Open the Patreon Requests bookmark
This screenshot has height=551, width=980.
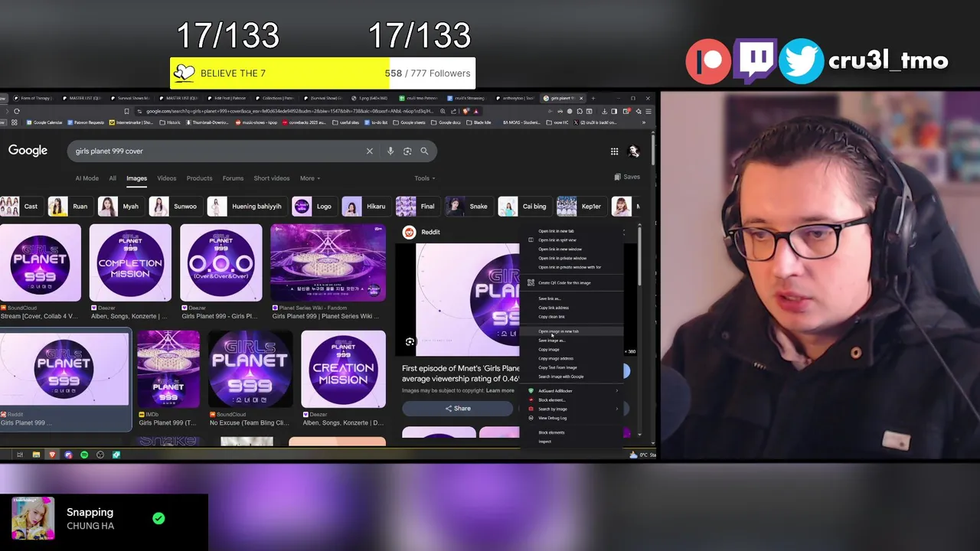coord(85,122)
